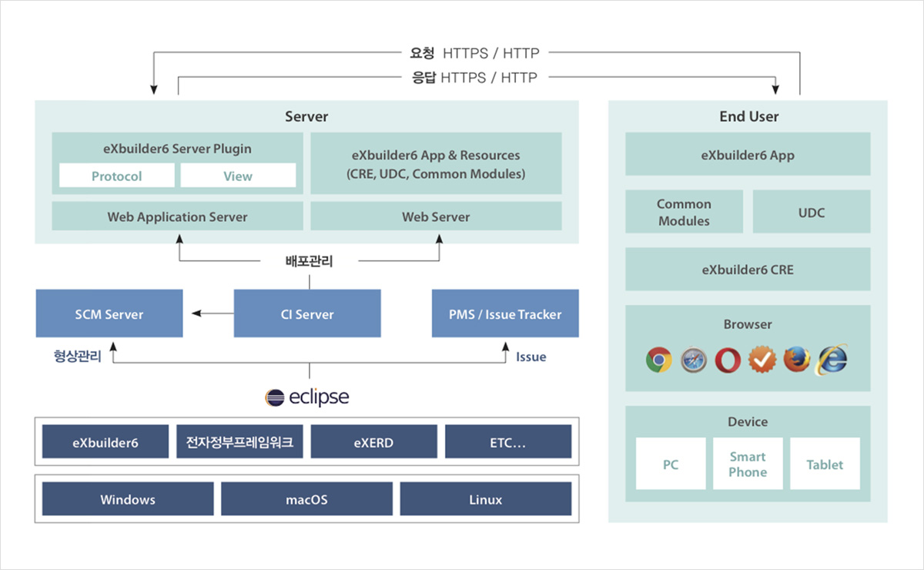924x570 pixels.
Task: Click the Chrome browser icon
Action: [658, 360]
